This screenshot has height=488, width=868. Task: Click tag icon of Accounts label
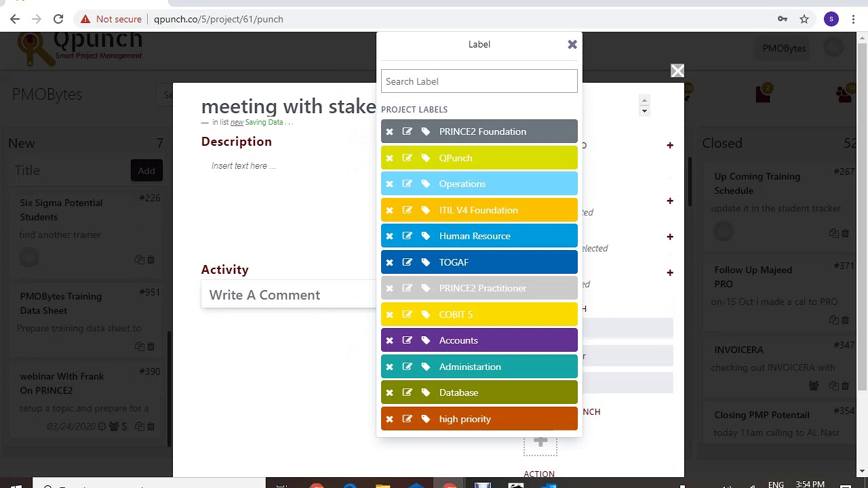click(x=425, y=341)
